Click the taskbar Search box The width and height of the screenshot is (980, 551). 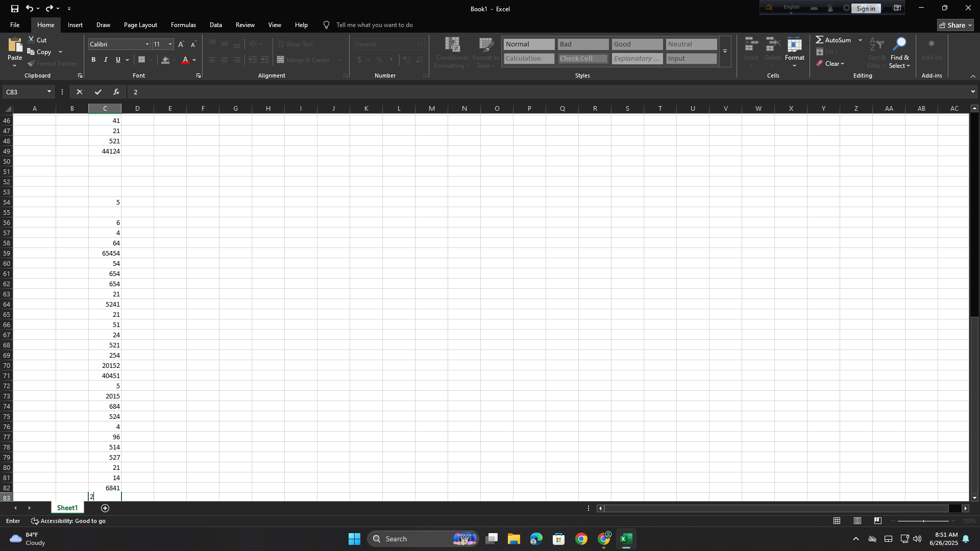[423, 539]
